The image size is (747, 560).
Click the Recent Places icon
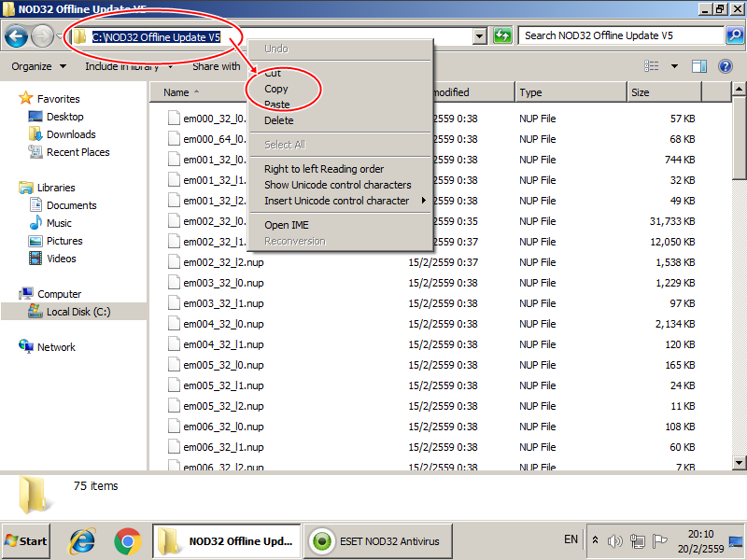[x=35, y=152]
